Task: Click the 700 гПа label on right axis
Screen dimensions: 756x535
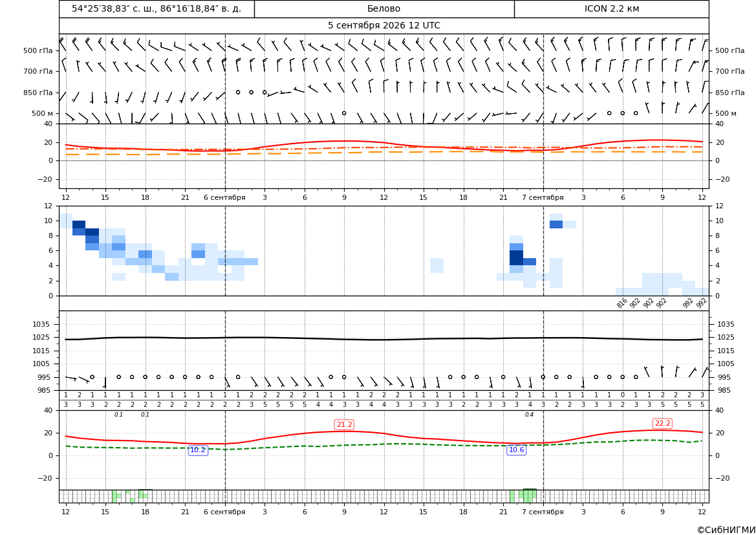Action: pyautogui.click(x=730, y=71)
